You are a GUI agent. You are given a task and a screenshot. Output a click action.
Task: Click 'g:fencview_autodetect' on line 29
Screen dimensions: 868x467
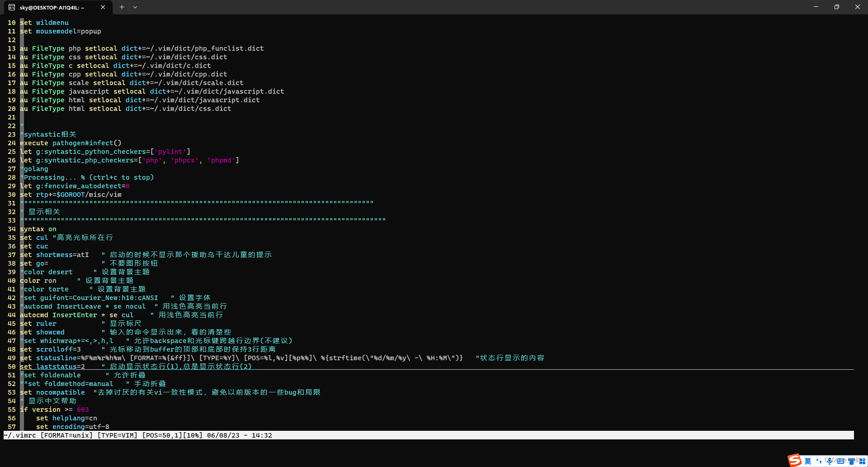coord(79,186)
